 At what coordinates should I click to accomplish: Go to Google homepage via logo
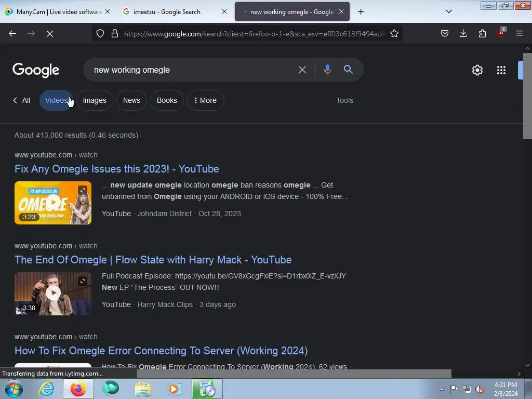tap(36, 70)
